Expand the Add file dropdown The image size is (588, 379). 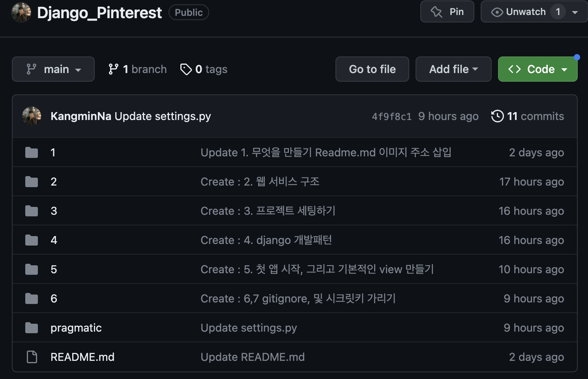(453, 69)
